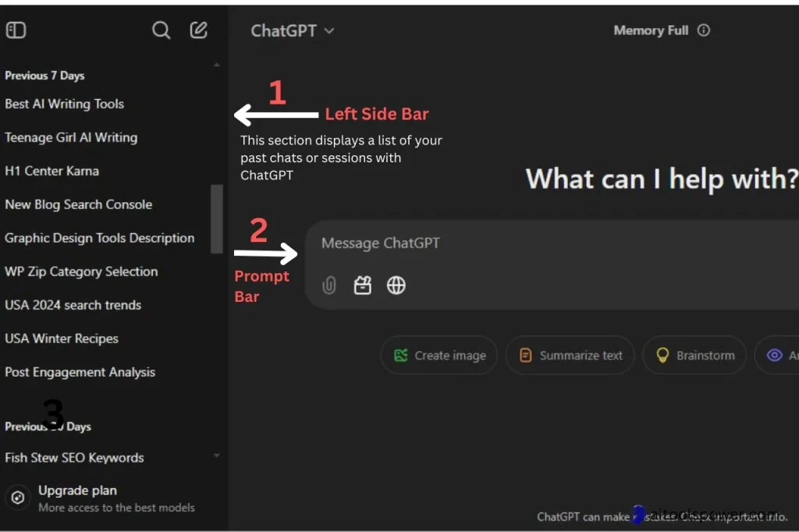Image resolution: width=799 pixels, height=532 pixels.
Task: Open the USA Winter Recipes chat
Action: point(62,339)
